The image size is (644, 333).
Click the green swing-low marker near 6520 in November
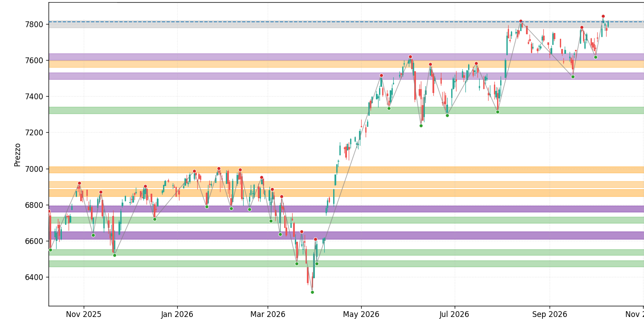(114, 255)
